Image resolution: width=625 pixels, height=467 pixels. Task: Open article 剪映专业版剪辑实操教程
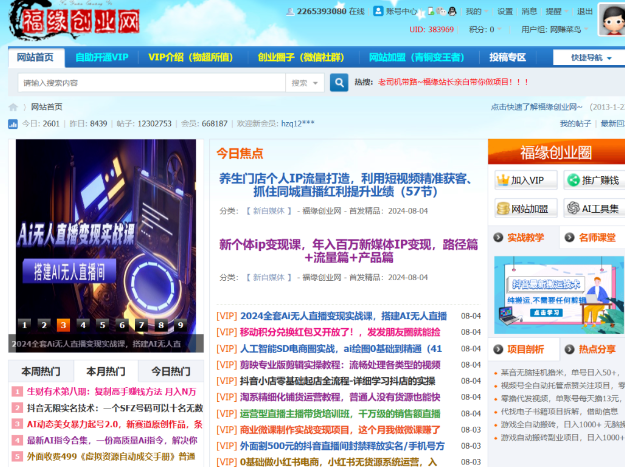340,365
